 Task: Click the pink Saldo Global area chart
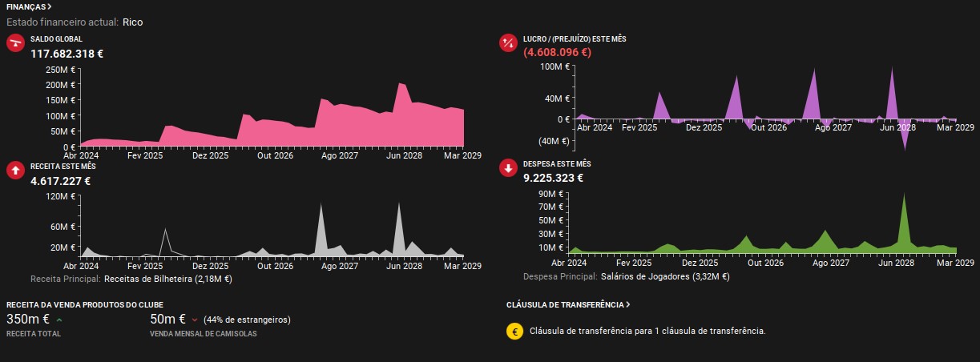272,116
